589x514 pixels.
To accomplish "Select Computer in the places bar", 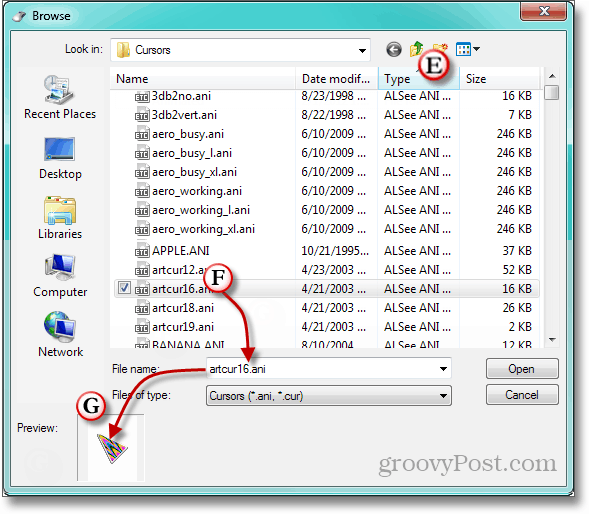I will (x=60, y=276).
